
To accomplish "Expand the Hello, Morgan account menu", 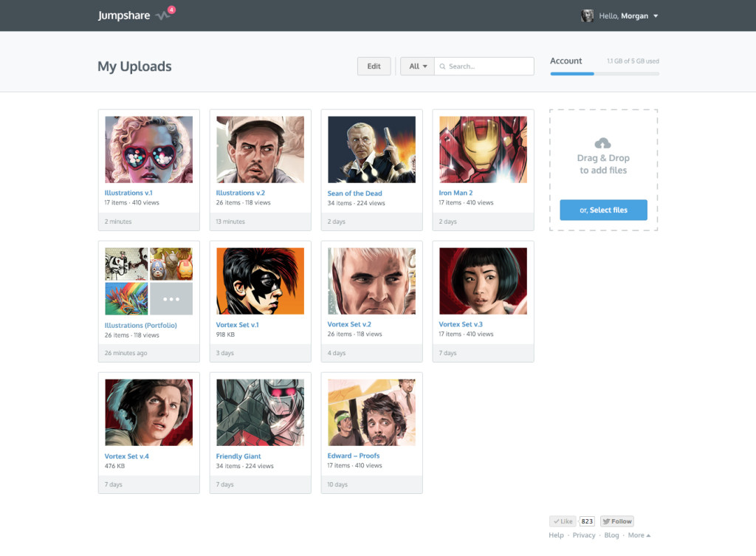I will 624,16.
